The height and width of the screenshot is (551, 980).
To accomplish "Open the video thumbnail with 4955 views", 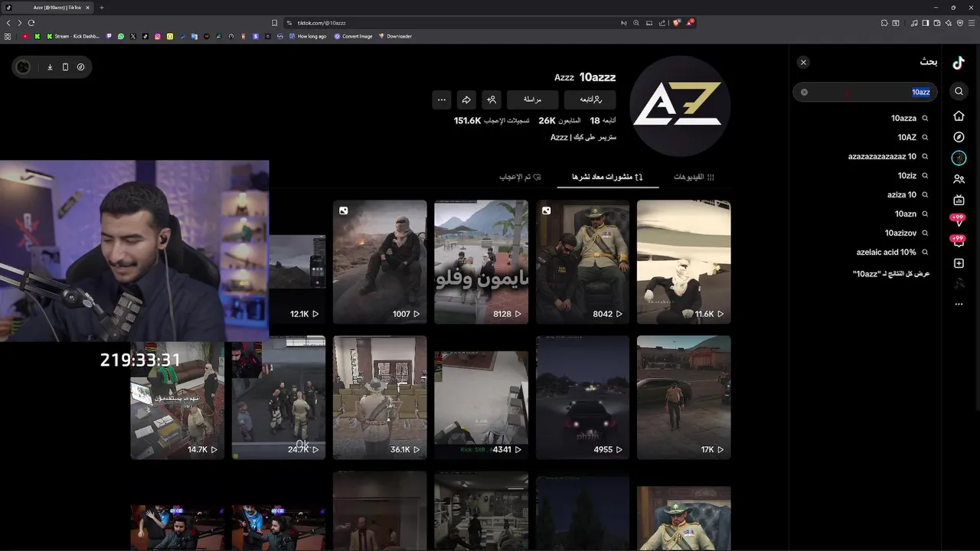I will tap(583, 397).
